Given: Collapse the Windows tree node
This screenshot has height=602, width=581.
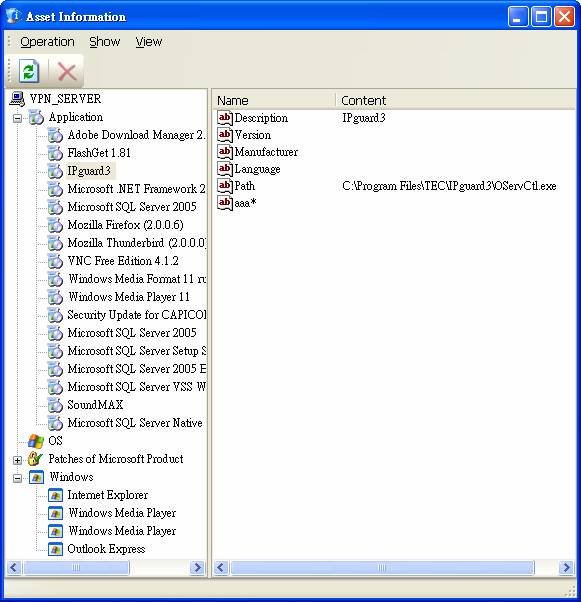Looking at the screenshot, I should click(17, 478).
